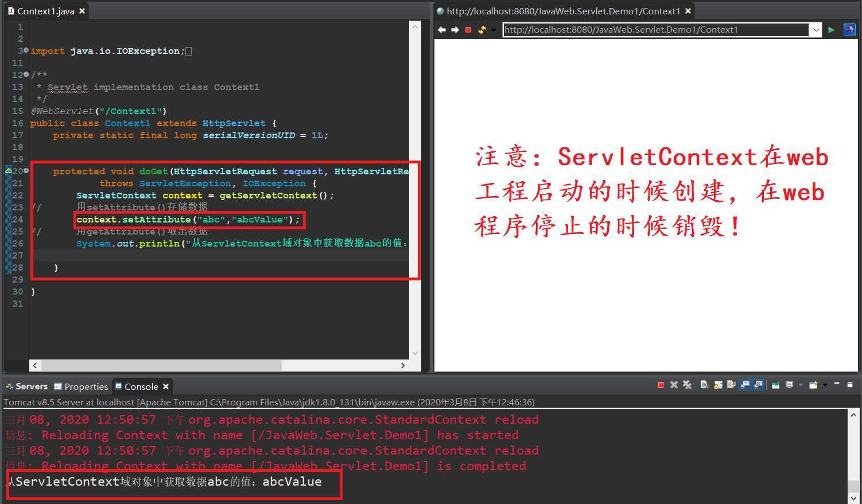
Task: Click Display Selected Console icon
Action: point(790,385)
